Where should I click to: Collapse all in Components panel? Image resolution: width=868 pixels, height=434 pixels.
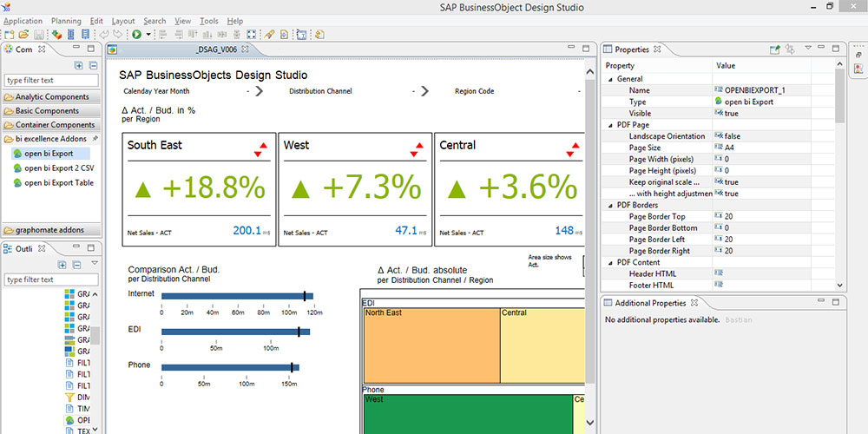93,65
